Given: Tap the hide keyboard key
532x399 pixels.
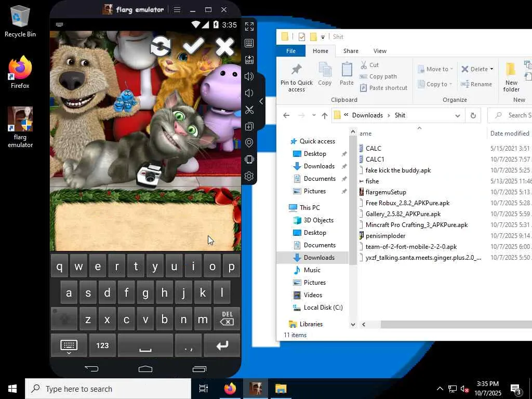Looking at the screenshot, I should pyautogui.click(x=69, y=345).
